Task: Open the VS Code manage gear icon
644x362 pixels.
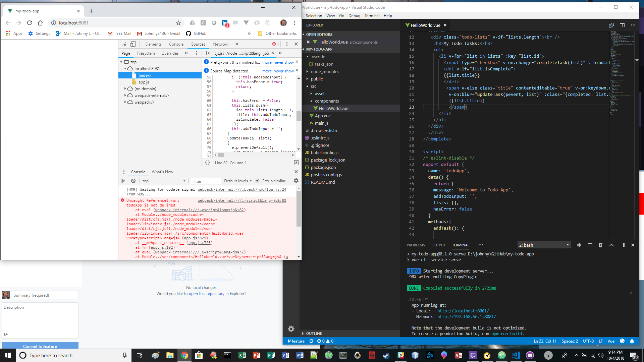Action: click(291, 329)
